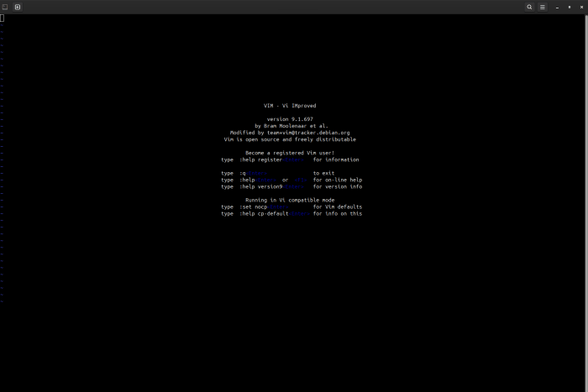Click ':help version9' command text
This screenshot has height=392, width=588.
[260, 186]
